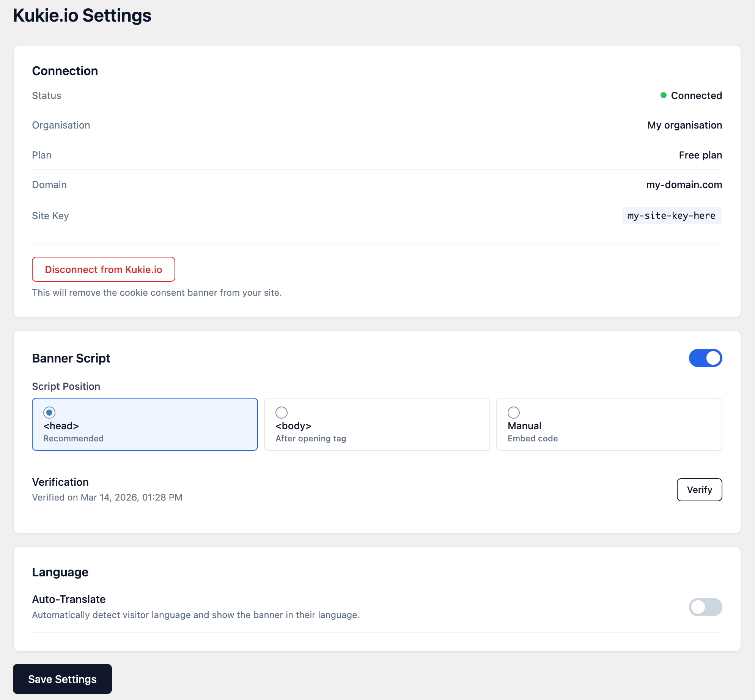Screen dimensions: 755x700
Task: Click the Kukie.io Settings page title
Action: pyautogui.click(x=82, y=16)
